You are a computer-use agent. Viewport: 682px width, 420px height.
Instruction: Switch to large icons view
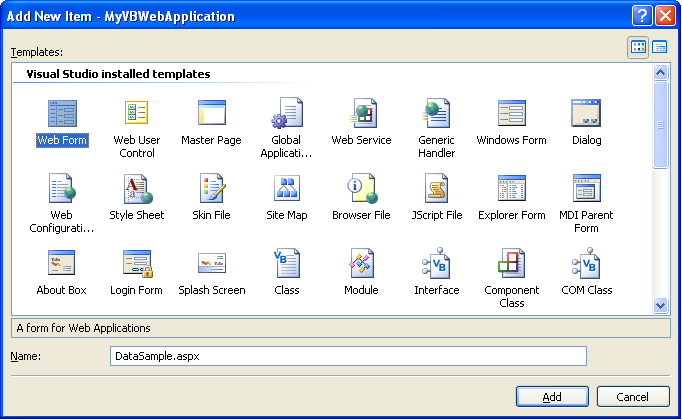[x=638, y=47]
